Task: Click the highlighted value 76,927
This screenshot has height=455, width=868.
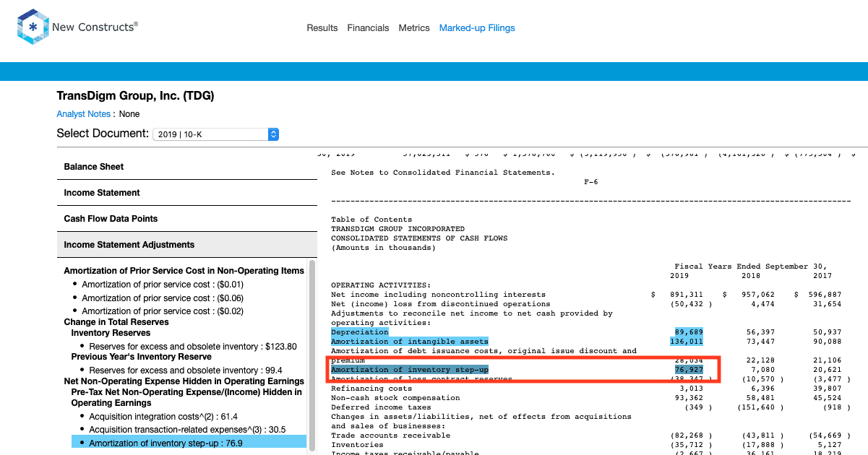Action: (688, 370)
